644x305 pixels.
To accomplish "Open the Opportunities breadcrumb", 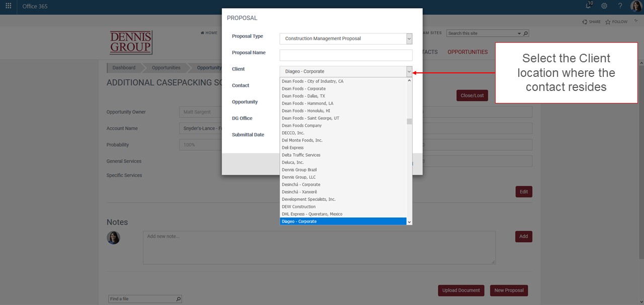I will [166, 68].
